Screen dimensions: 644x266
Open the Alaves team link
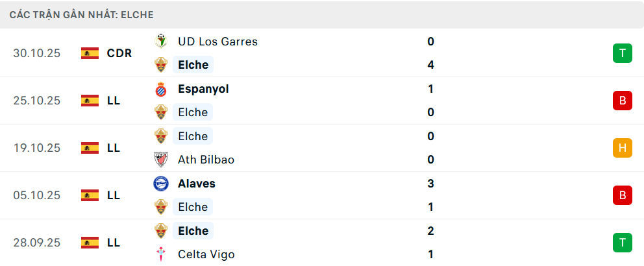tap(197, 184)
